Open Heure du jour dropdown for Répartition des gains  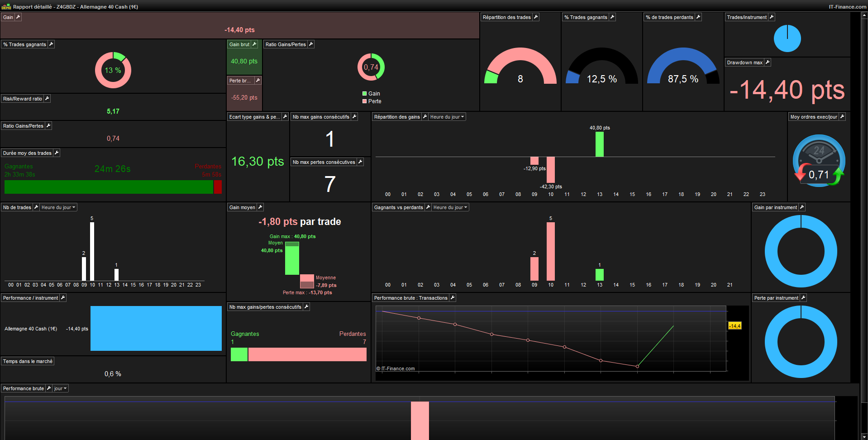click(x=447, y=117)
